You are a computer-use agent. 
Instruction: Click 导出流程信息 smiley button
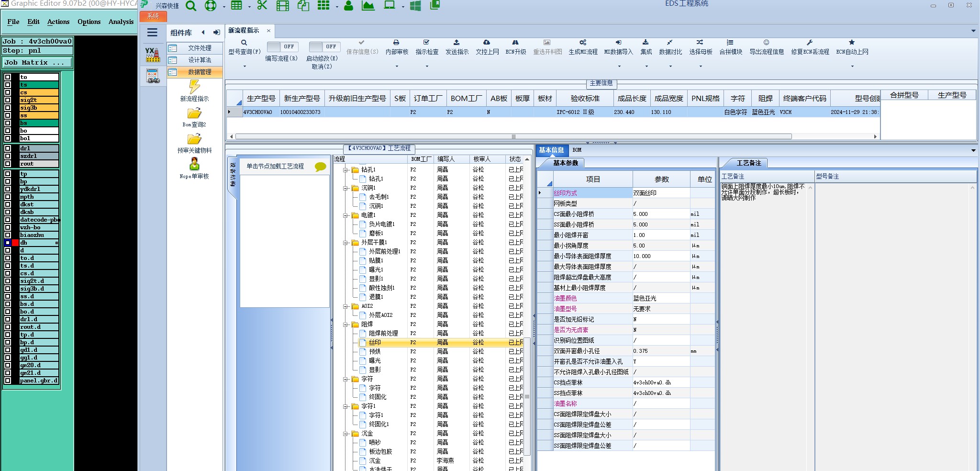coord(767,47)
